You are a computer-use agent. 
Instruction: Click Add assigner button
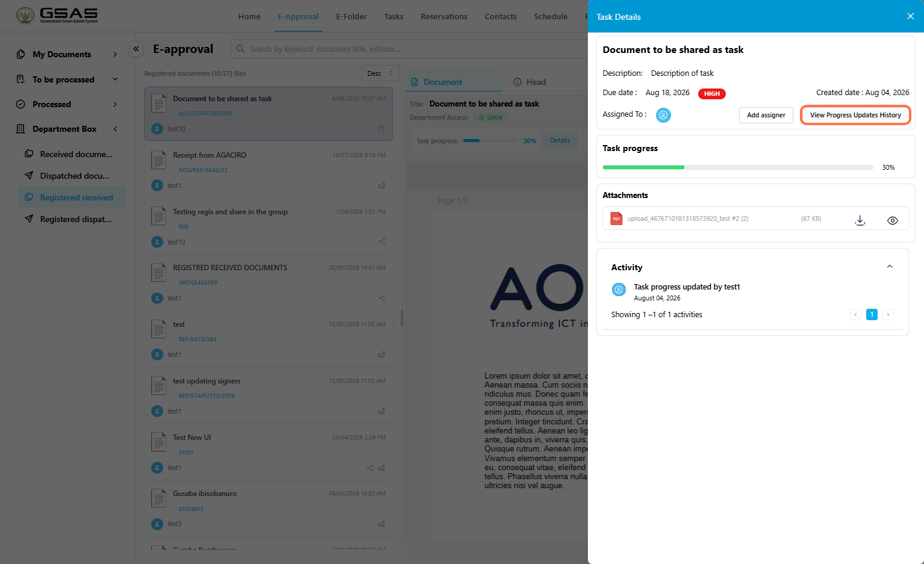pos(766,115)
